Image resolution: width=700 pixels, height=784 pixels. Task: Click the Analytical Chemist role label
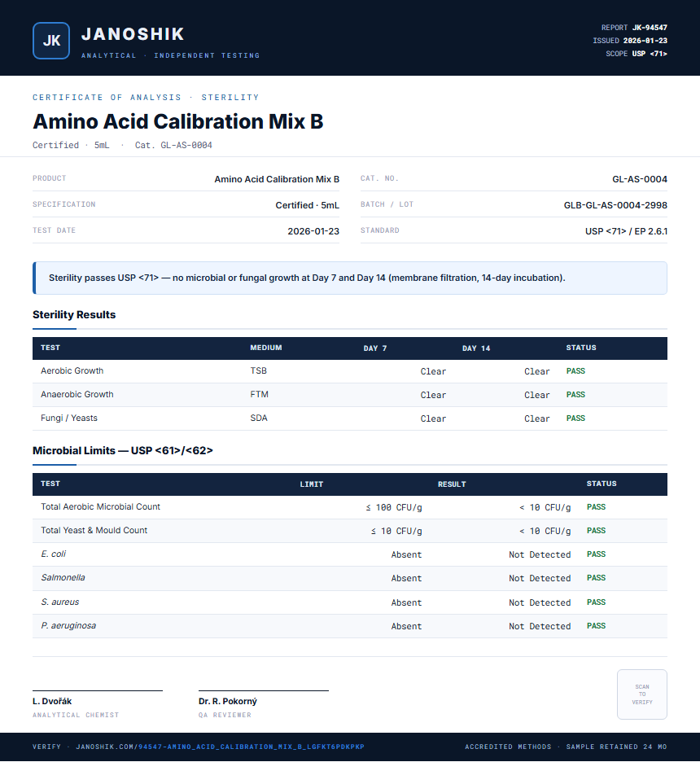[76, 715]
